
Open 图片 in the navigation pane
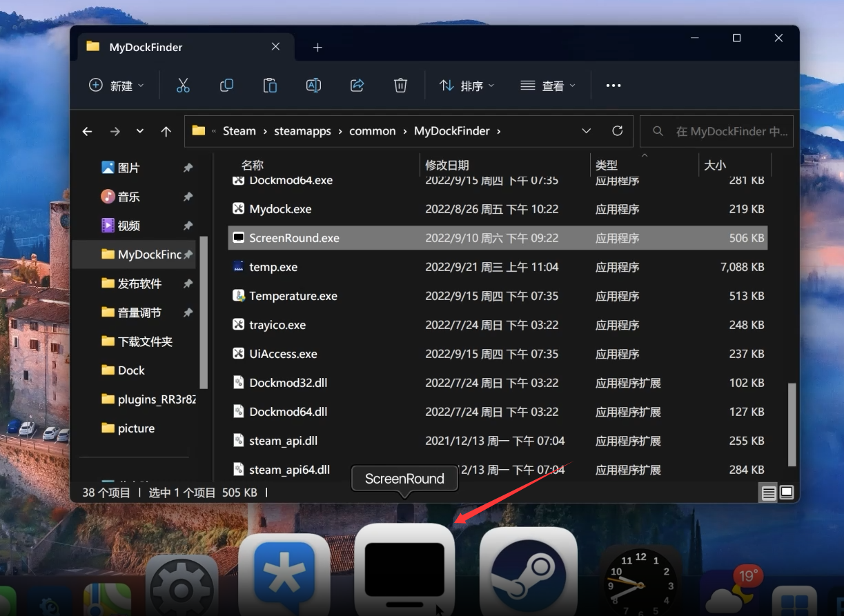pyautogui.click(x=128, y=168)
